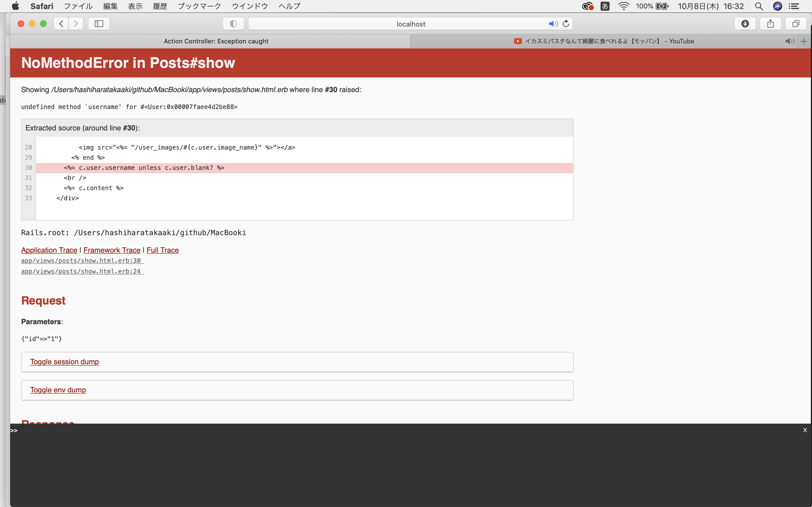Image resolution: width=812 pixels, height=507 pixels.
Task: Mute audio via address bar speaker icon
Action: [x=553, y=23]
